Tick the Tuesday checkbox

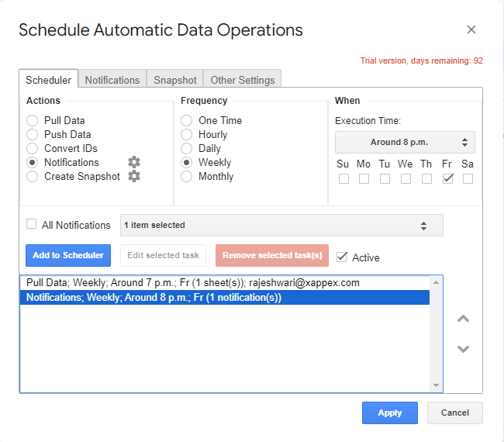pos(385,178)
